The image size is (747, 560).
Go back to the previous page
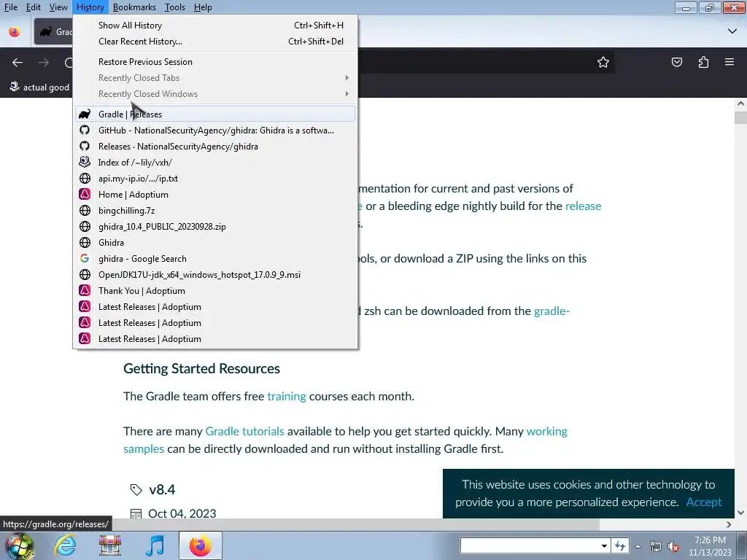(18, 63)
